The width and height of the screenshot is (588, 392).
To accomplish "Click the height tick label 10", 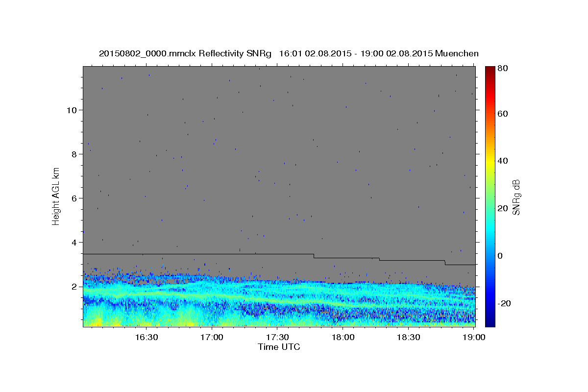I will [72, 110].
